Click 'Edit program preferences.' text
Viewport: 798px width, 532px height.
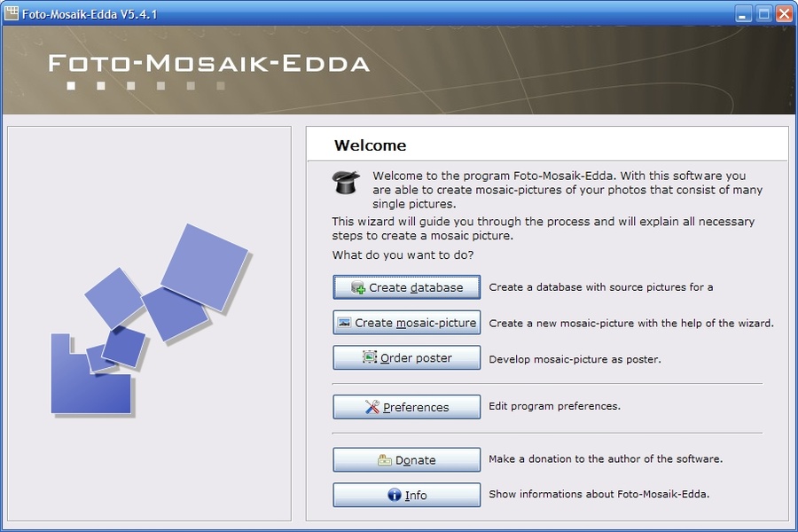pos(555,406)
